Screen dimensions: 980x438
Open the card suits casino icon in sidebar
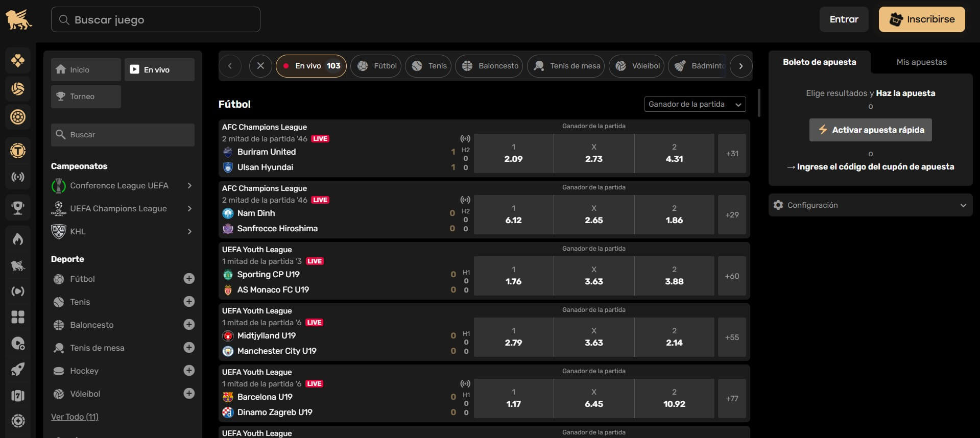[x=18, y=61]
